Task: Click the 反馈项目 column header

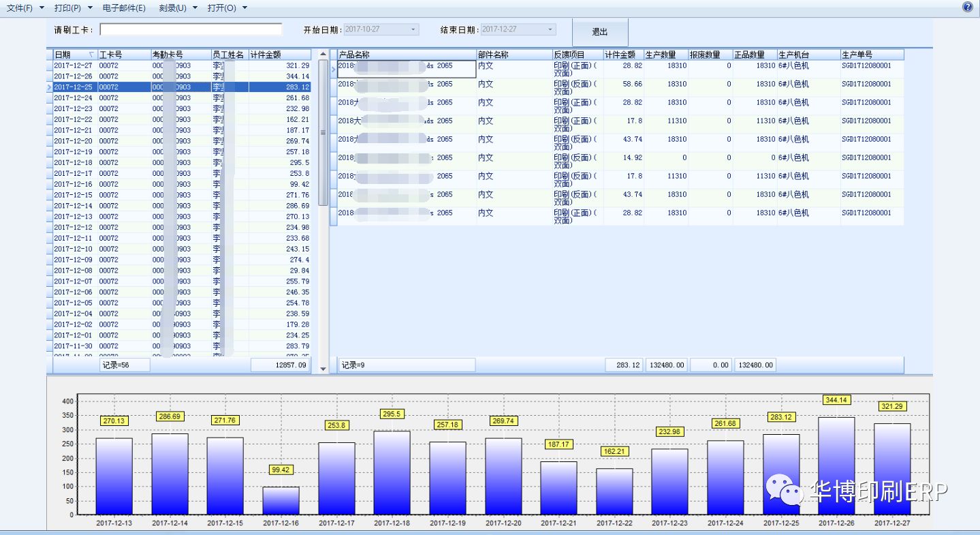Action: tap(578, 55)
